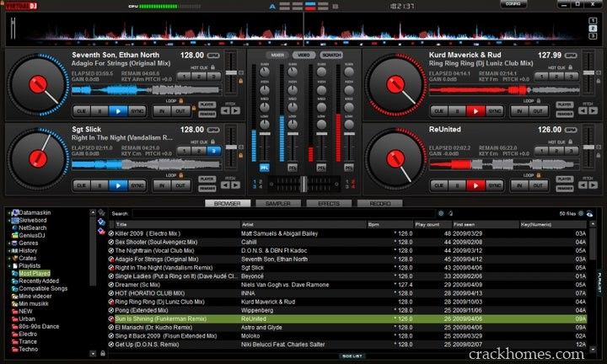Nudge pitch down on the Adagio deck
This screenshot has width=607, height=364.
click(x=225, y=111)
